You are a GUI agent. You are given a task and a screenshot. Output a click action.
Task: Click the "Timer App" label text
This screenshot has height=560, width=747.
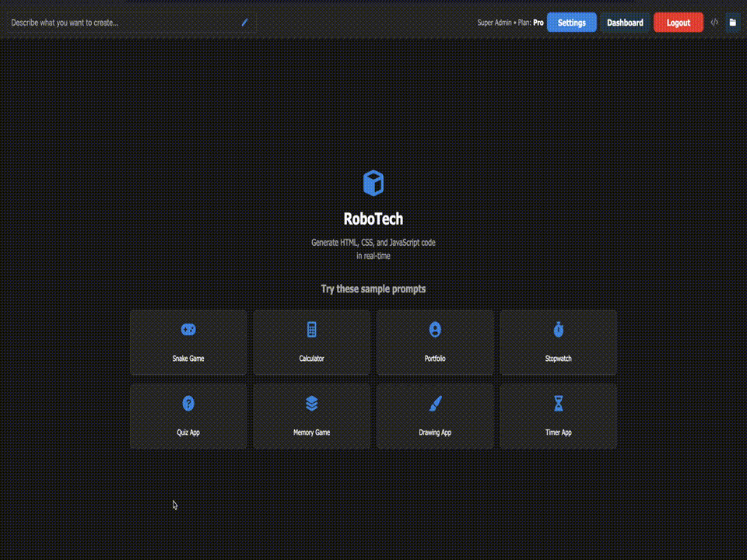558,432
